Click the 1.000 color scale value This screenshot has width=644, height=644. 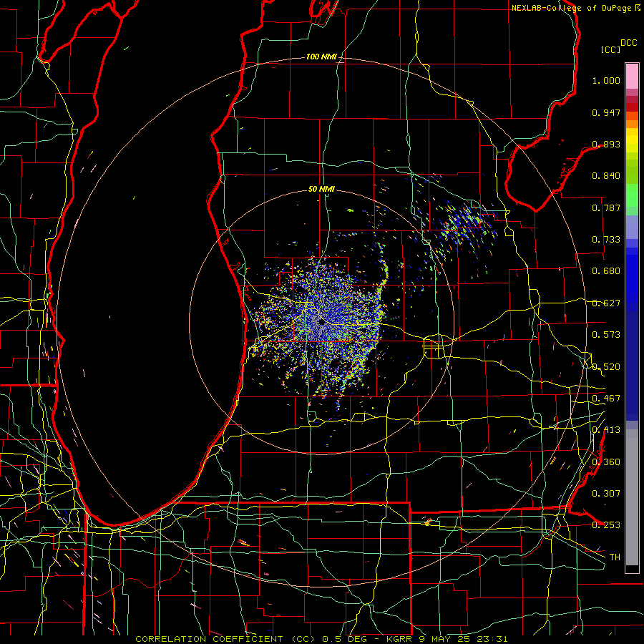[606, 80]
